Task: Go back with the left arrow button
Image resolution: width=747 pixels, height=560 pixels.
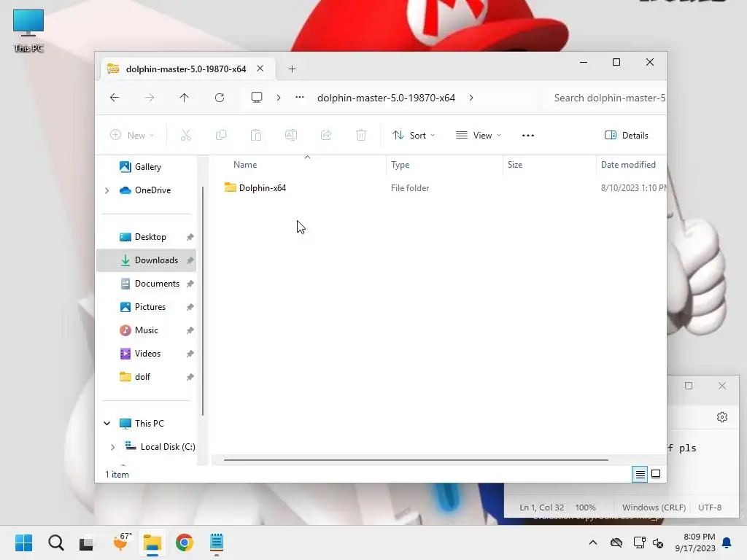Action: (115, 98)
